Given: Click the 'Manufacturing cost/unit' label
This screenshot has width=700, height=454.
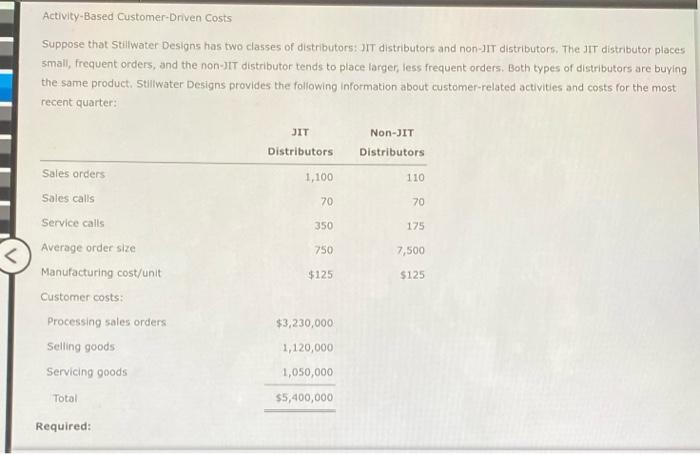Looking at the screenshot, I should 101,272.
